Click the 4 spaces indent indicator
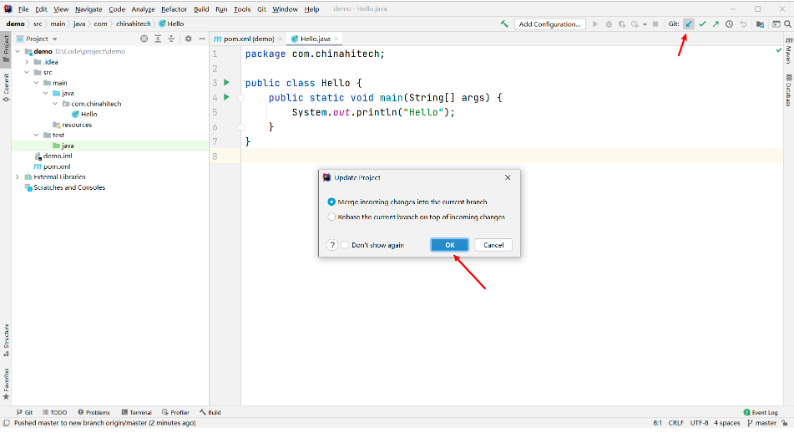This screenshot has height=432, width=794. point(727,422)
